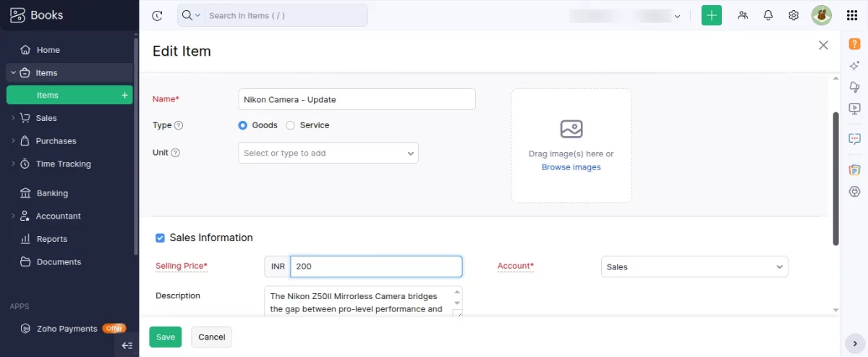Screen dimensions: 868x357
Task: Click the Unit help question icon
Action: [x=175, y=153]
